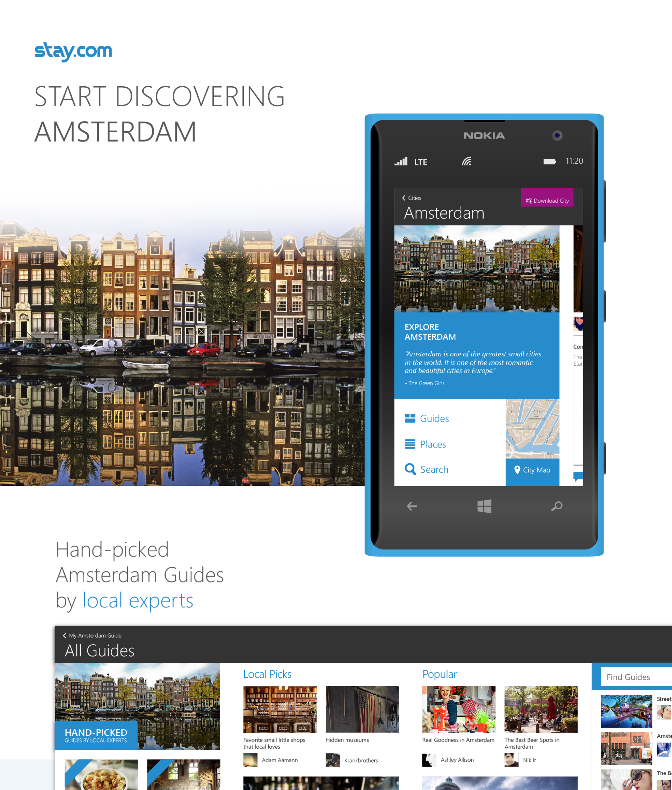Screen dimensions: 672x790
Task: Click the Places icon in app menu
Action: click(410, 444)
